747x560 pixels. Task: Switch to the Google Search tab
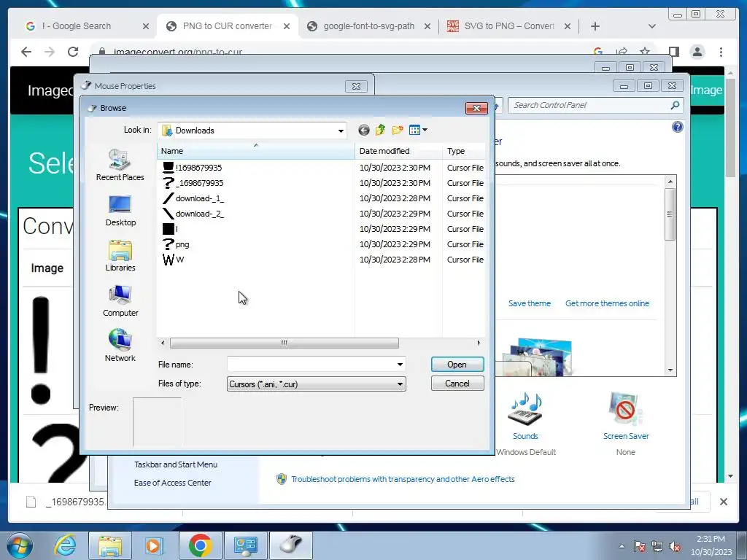tap(88, 26)
